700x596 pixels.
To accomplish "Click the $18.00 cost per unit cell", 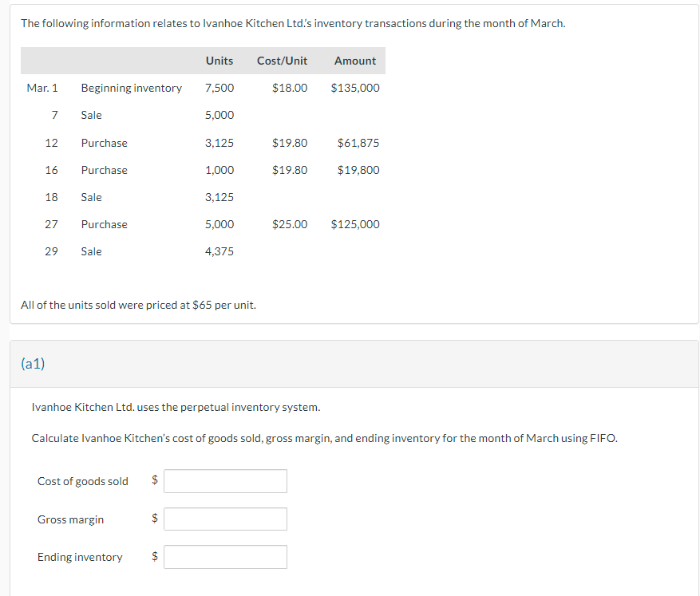I will [290, 88].
